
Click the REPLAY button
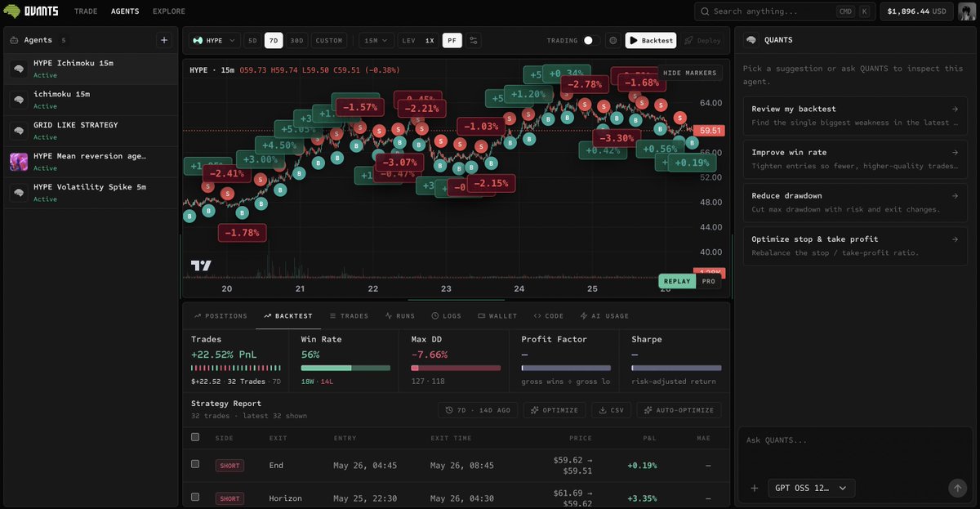[x=677, y=281]
